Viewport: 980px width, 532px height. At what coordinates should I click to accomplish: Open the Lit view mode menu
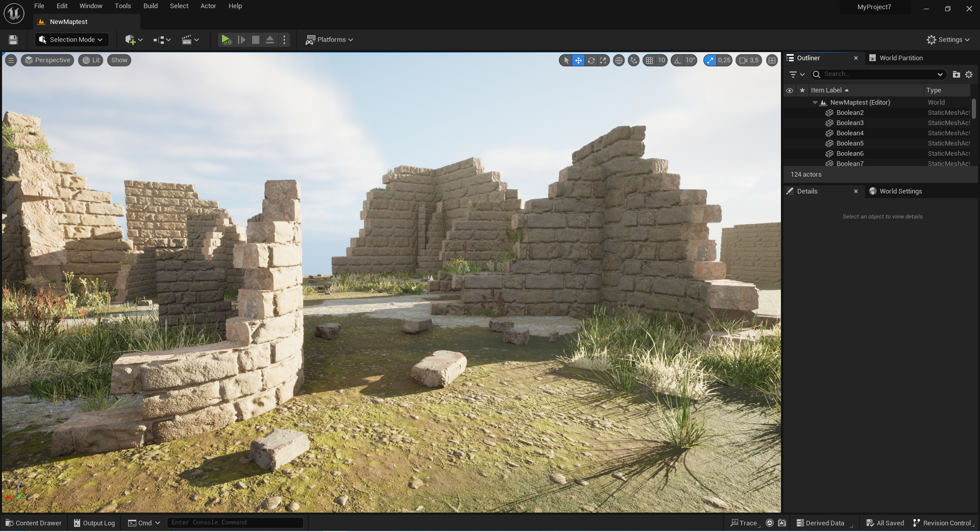pyautogui.click(x=91, y=60)
